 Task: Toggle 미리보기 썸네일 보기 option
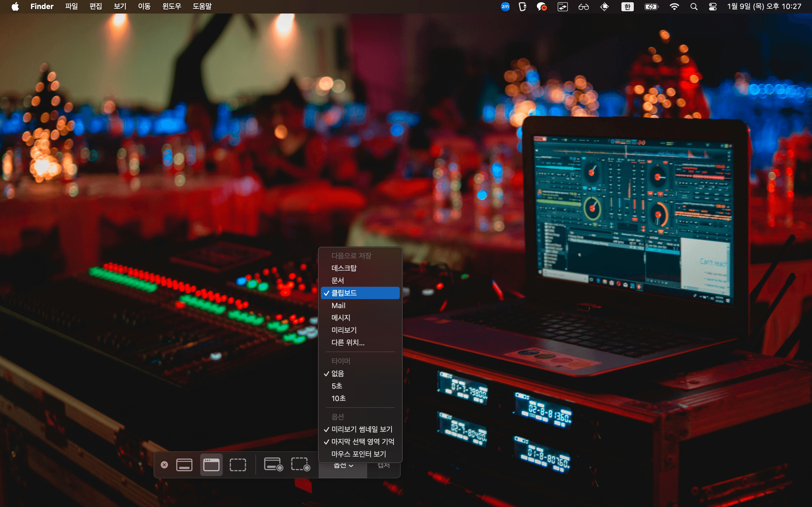pyautogui.click(x=362, y=429)
